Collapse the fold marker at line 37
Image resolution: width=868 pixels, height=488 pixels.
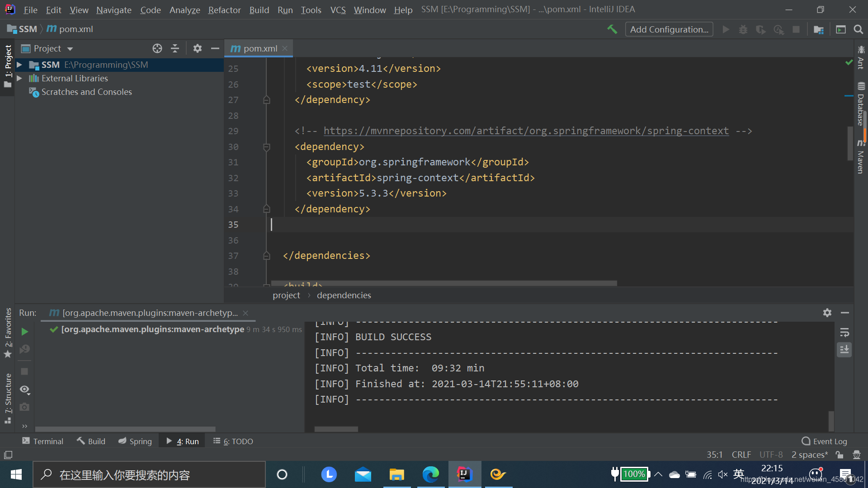click(x=267, y=256)
